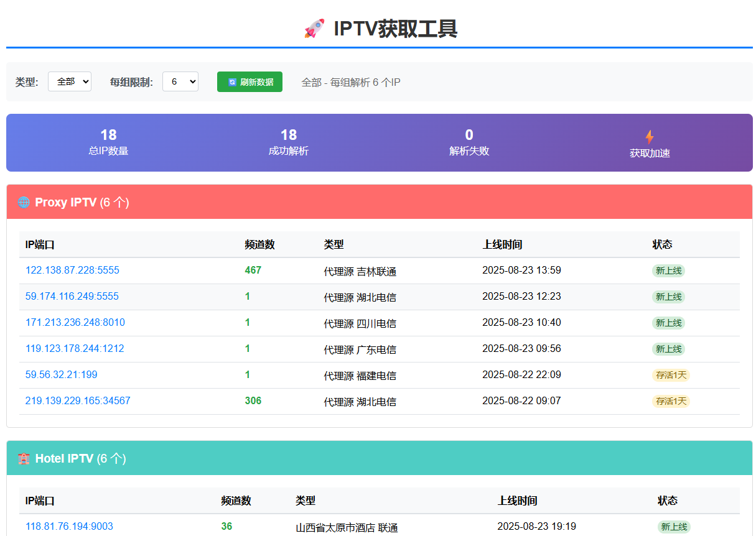Screen dimensions: 756x536
Task: Open link 59.56.32.21:199
Action: click(x=61, y=375)
